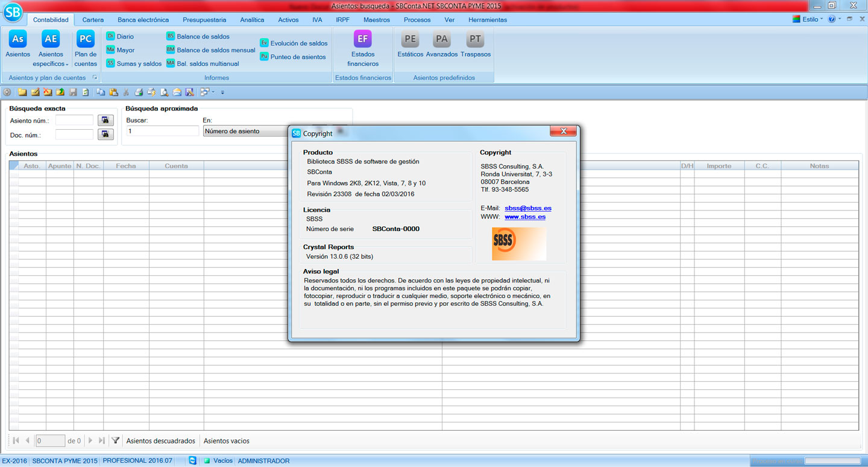Click the sbss@sbss.es email link
868x467 pixels.
point(528,208)
